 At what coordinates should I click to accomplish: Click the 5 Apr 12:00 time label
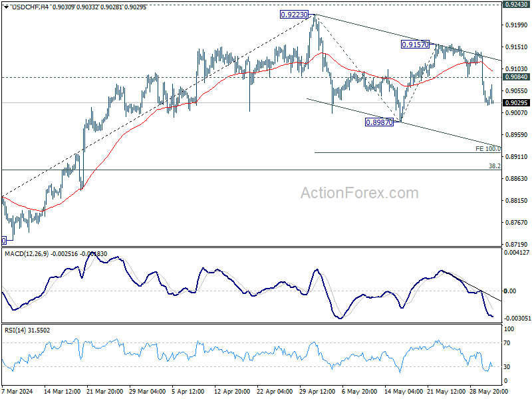pyautogui.click(x=188, y=391)
